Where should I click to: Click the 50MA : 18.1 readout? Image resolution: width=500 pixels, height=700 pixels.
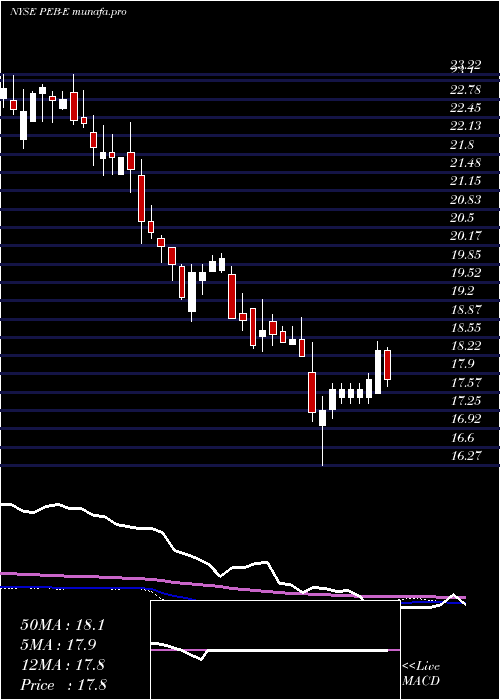(x=62, y=625)
